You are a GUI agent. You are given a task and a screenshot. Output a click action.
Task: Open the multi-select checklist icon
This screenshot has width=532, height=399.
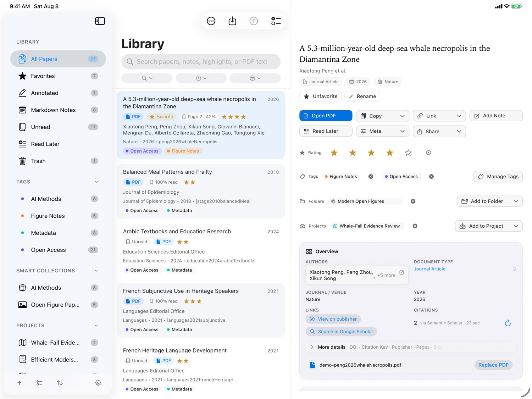[276, 21]
